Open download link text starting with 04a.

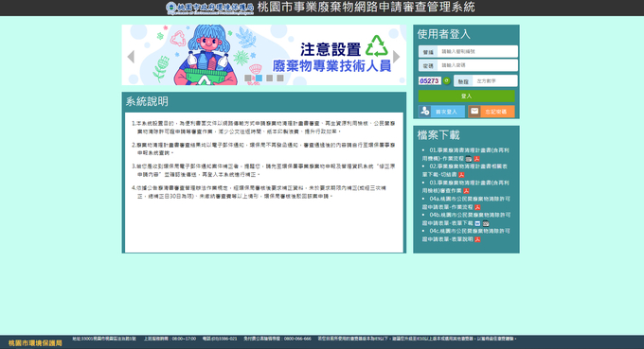pos(466,202)
